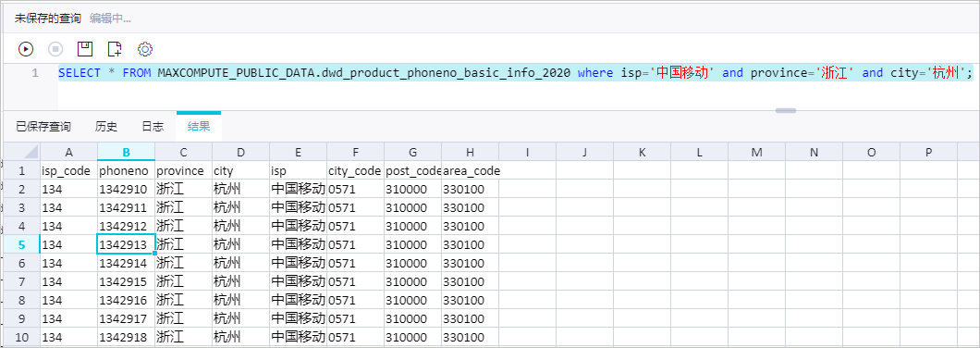Click the phoneno header cell
Viewport: 980px width, 348px height.
point(127,170)
